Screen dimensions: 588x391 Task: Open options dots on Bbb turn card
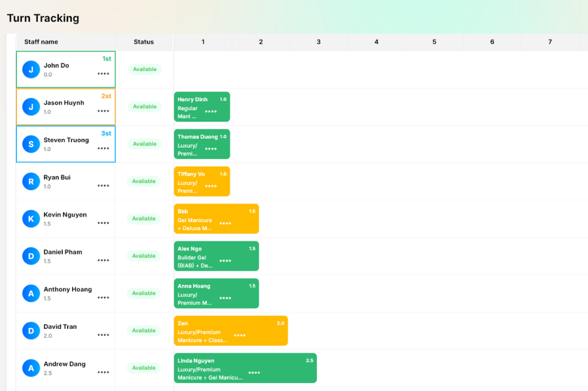[x=225, y=224]
